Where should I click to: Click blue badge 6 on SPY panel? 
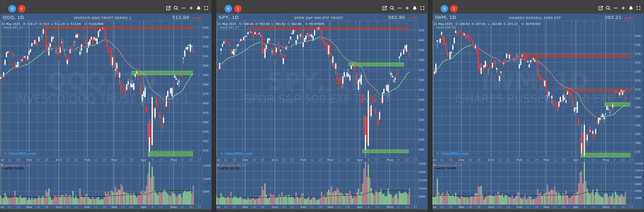point(228,9)
